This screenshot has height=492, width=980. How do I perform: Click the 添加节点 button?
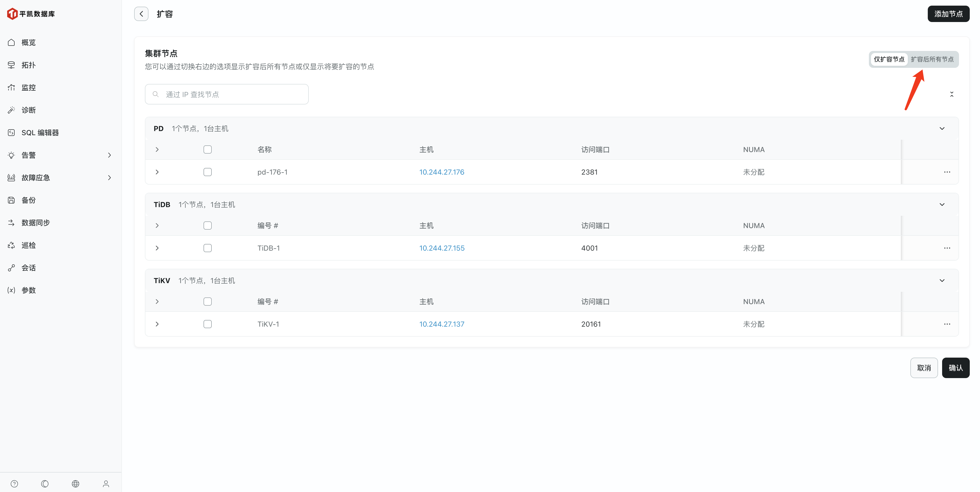949,14
